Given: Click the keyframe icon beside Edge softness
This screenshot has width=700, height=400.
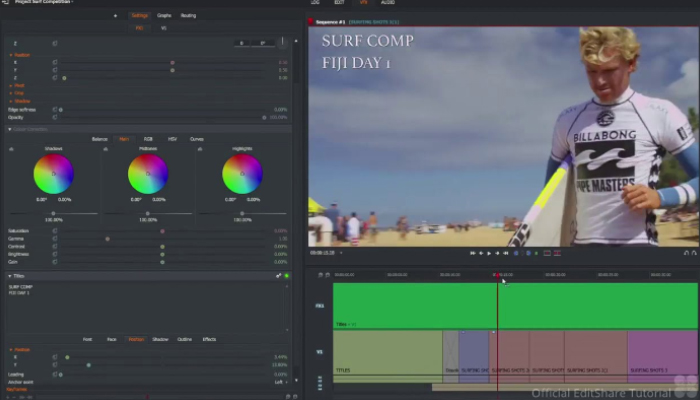Looking at the screenshot, I should (x=55, y=109).
